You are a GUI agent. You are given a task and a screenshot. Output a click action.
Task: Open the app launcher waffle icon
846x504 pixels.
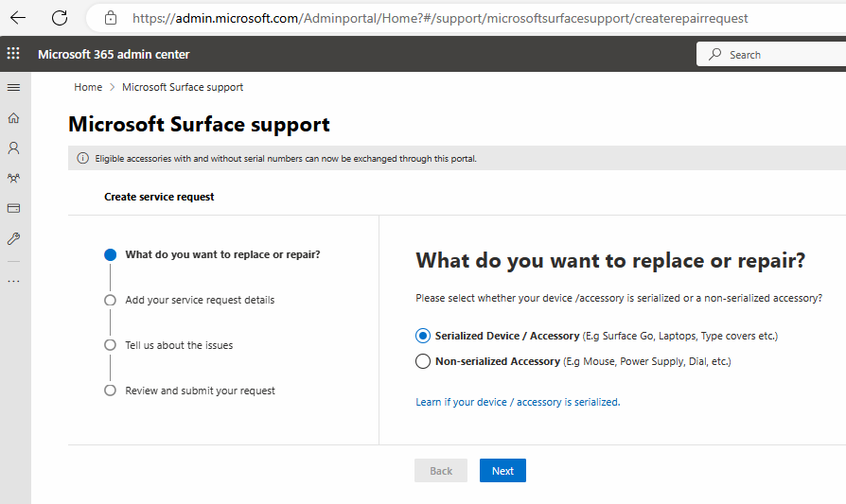click(13, 54)
